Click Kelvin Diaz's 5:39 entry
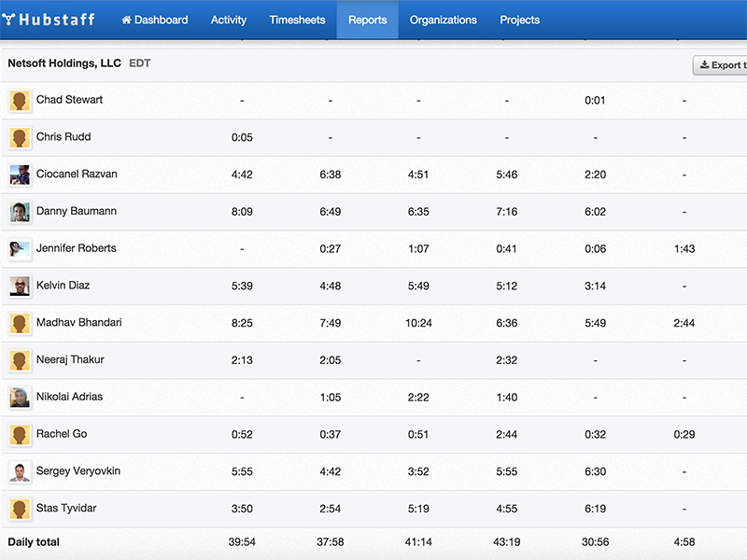 (242, 287)
